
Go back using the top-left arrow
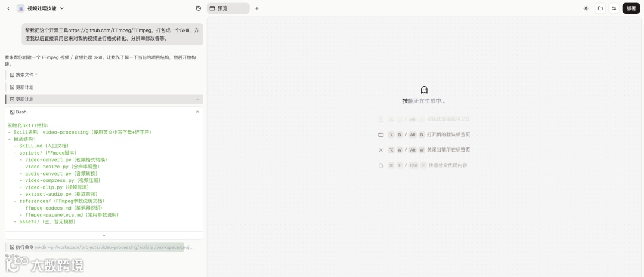coord(8,8)
